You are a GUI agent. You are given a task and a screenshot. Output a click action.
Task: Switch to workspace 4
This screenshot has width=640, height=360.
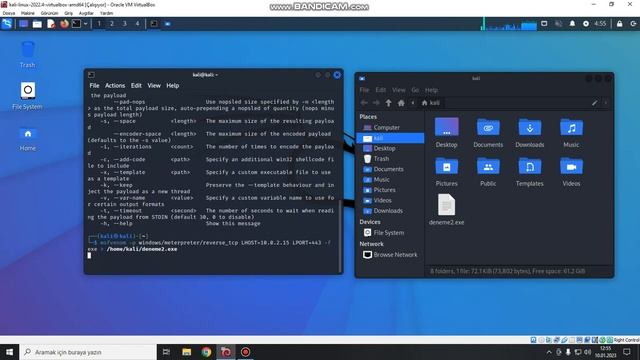(x=138, y=24)
